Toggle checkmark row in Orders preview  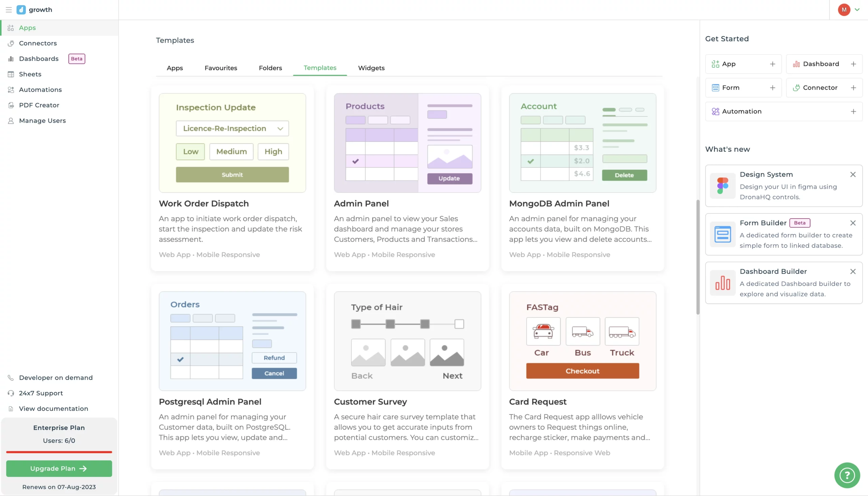click(180, 359)
